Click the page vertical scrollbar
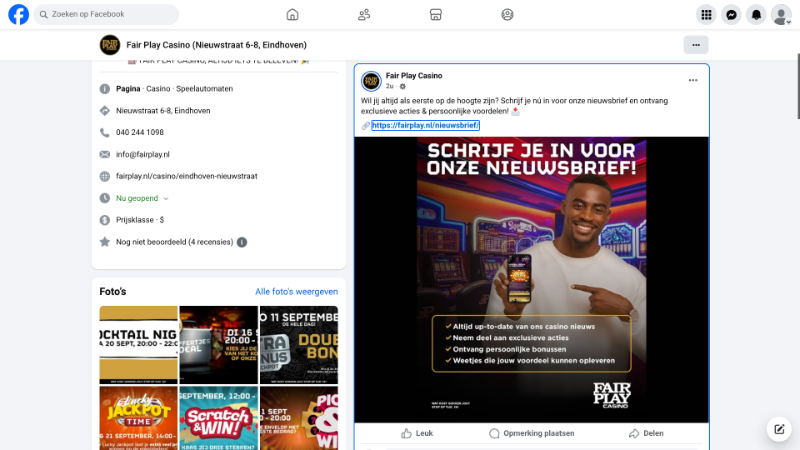The height and width of the screenshot is (450, 800). pyautogui.click(x=797, y=87)
